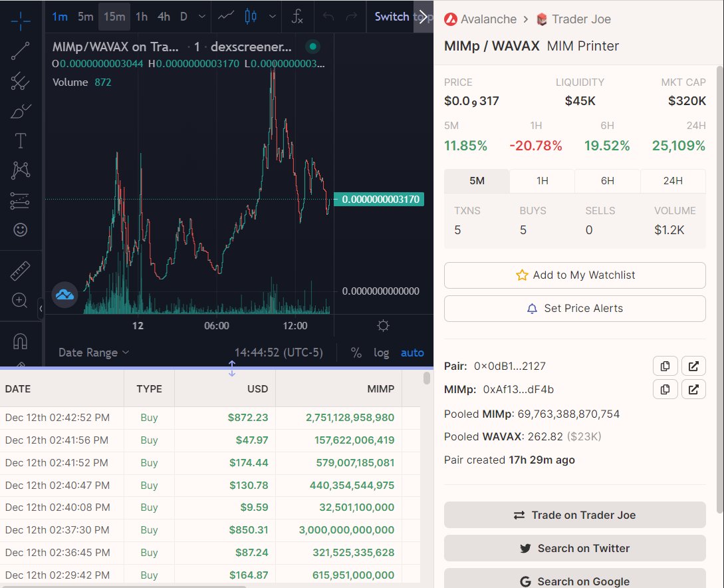Collapse the drawing toolbar side arrow

click(x=41, y=309)
